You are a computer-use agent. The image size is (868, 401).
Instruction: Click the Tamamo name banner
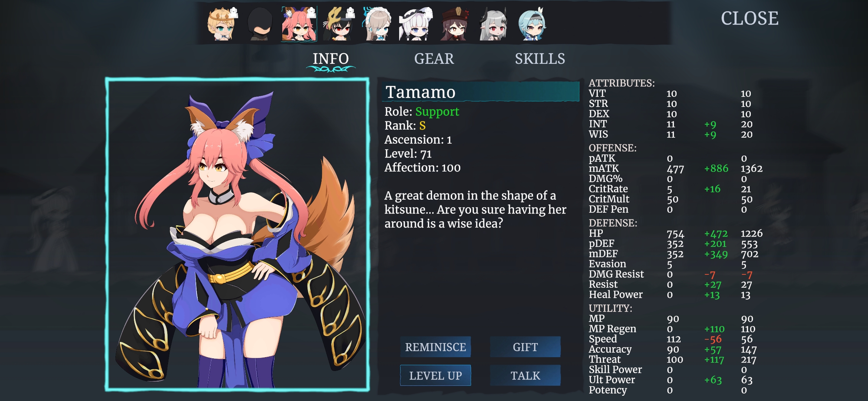[480, 92]
